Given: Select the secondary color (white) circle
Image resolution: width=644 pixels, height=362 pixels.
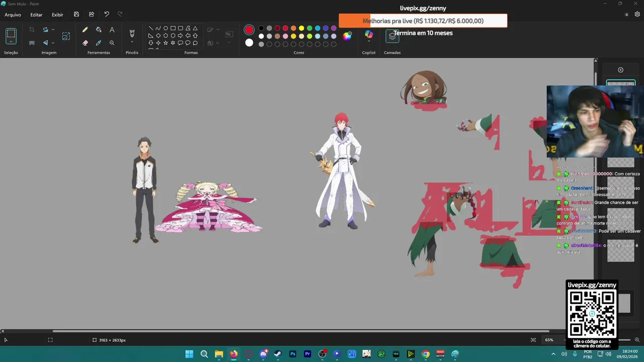Looking at the screenshot, I should (x=249, y=43).
